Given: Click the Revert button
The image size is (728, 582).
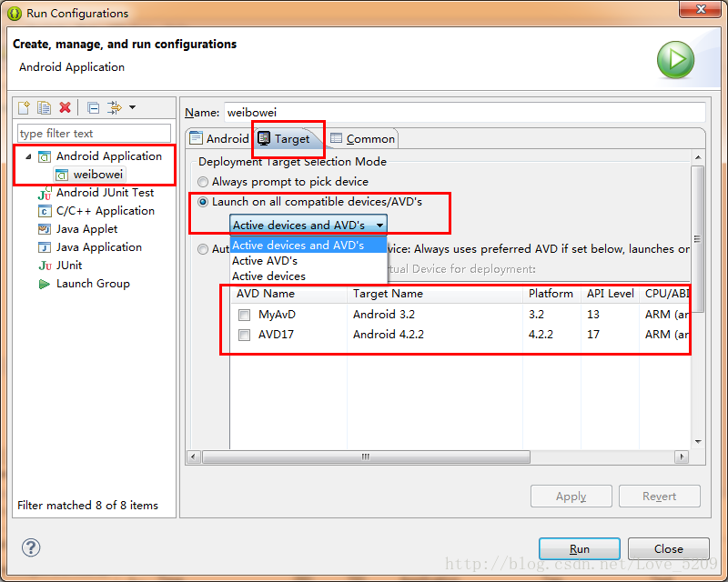Looking at the screenshot, I should (659, 497).
